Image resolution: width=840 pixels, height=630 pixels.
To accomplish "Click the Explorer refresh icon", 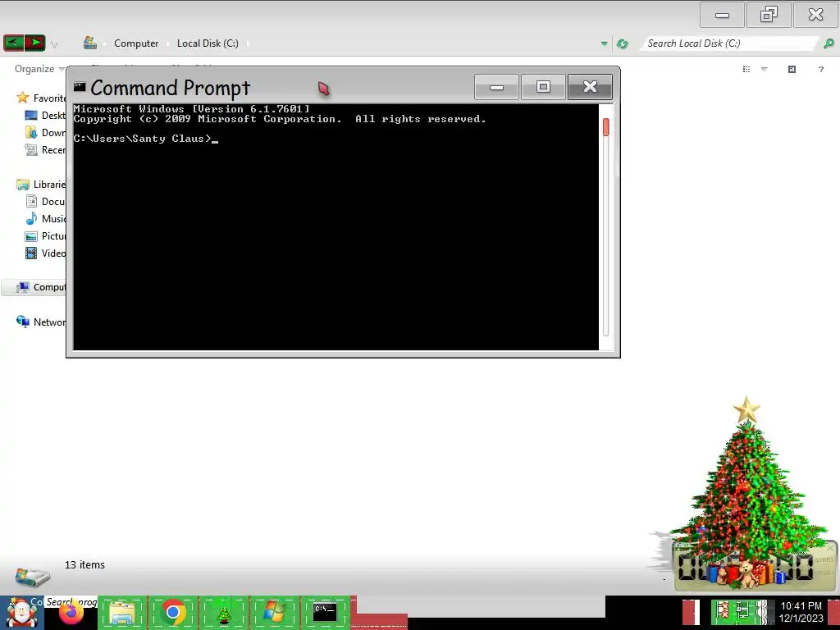I will point(623,44).
